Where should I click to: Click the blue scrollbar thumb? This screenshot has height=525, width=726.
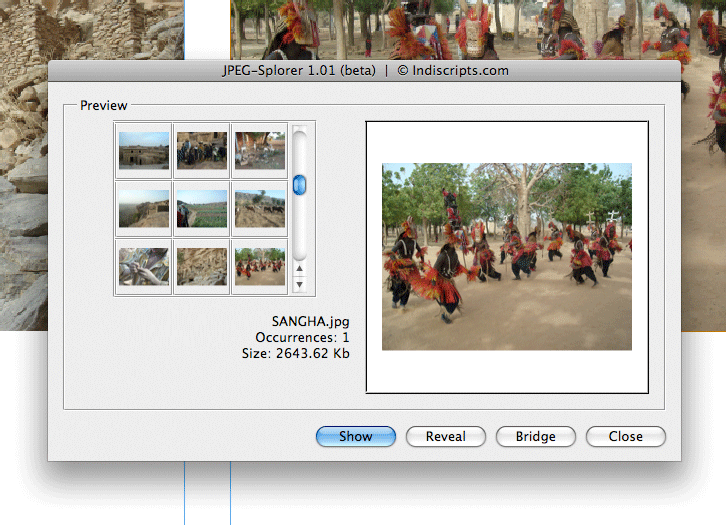[299, 186]
